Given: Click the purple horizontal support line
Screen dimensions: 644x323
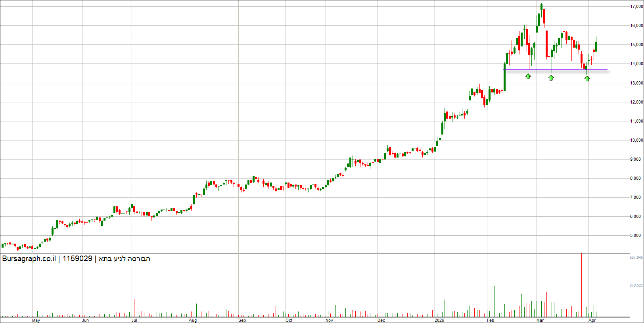Looking at the screenshot, I should pos(555,70).
